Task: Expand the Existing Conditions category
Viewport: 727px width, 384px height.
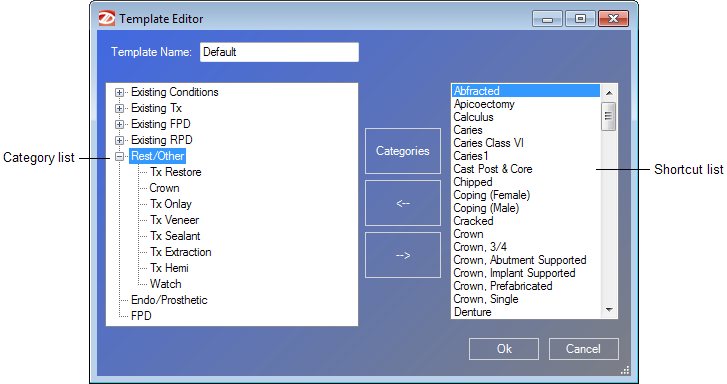Action: (x=119, y=92)
